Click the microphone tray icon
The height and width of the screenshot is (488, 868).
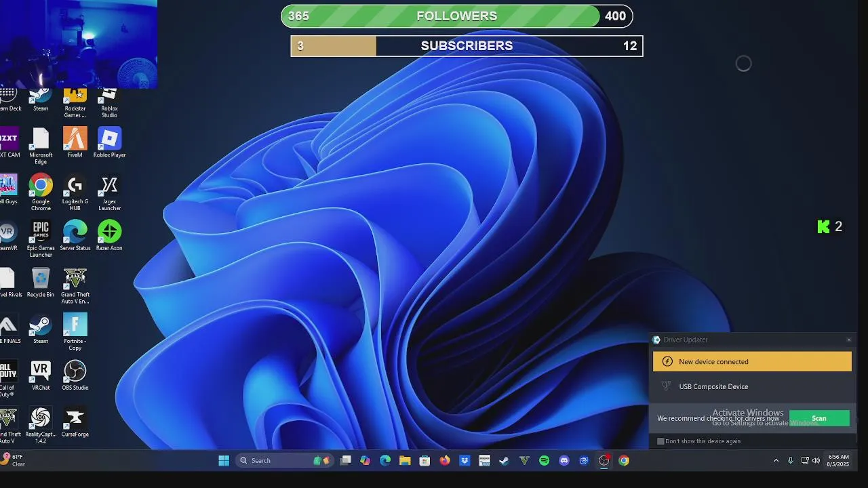tap(791, 461)
